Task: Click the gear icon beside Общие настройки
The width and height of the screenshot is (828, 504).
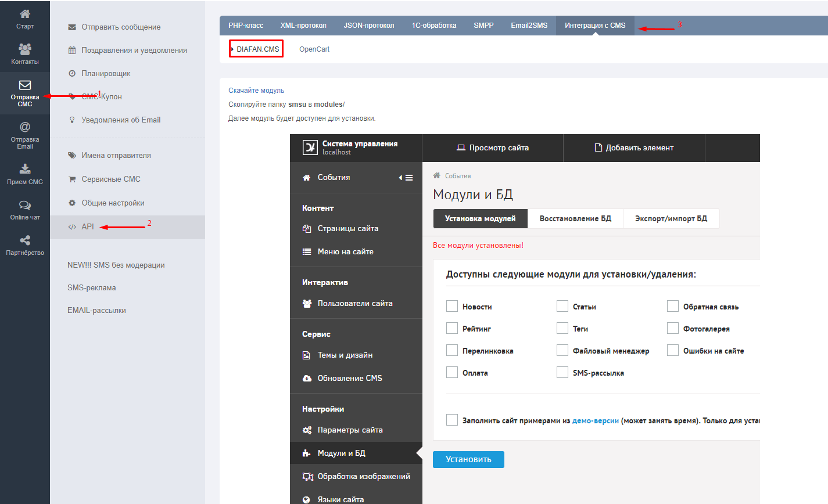Action: click(72, 203)
